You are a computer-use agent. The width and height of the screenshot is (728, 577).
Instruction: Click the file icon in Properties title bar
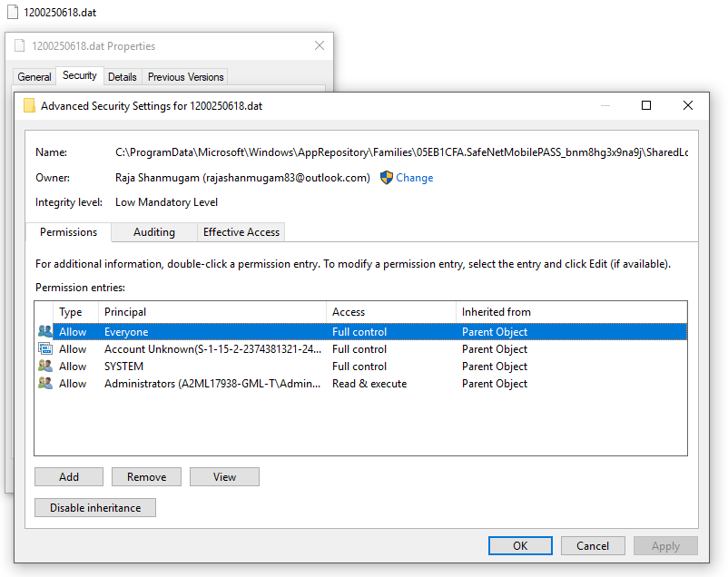click(x=20, y=46)
